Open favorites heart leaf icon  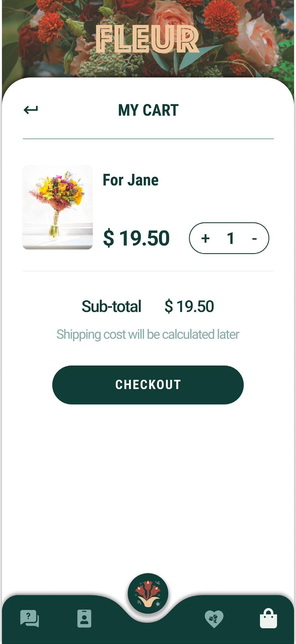214,619
